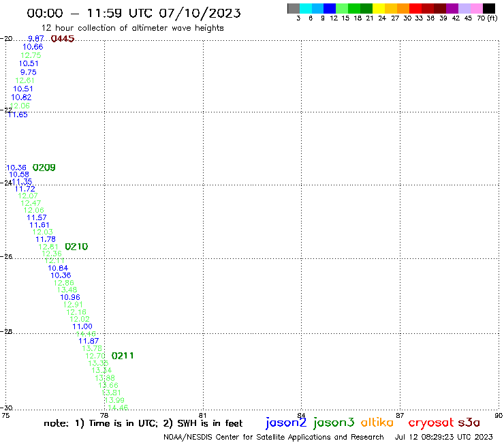The image size is (504, 443).
Task: Click the 'jason2' satellite label
Action: (x=286, y=423)
